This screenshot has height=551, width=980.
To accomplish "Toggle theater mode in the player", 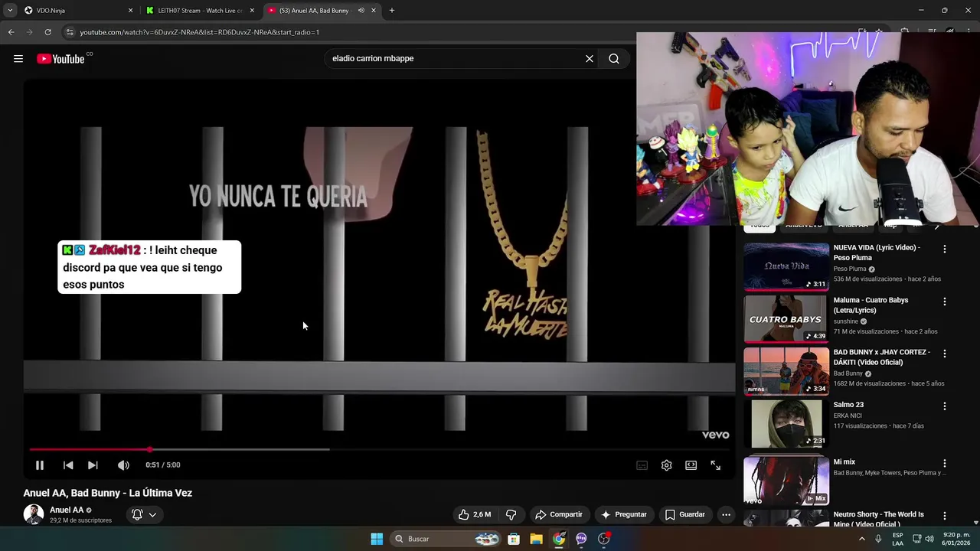I will [691, 465].
